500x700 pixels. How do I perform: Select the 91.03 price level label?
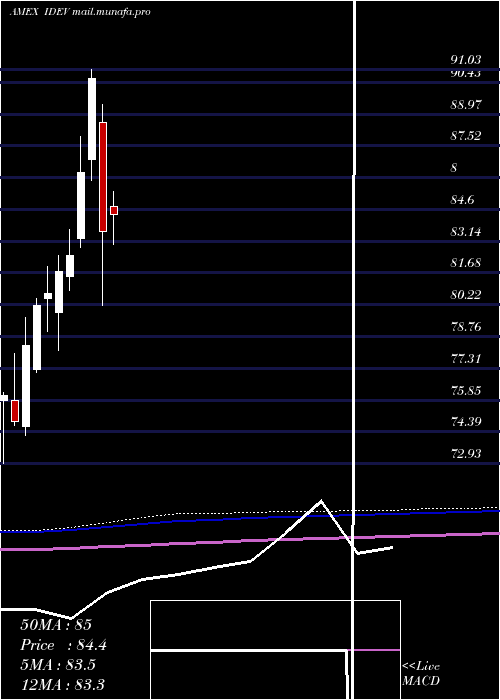pos(466,60)
